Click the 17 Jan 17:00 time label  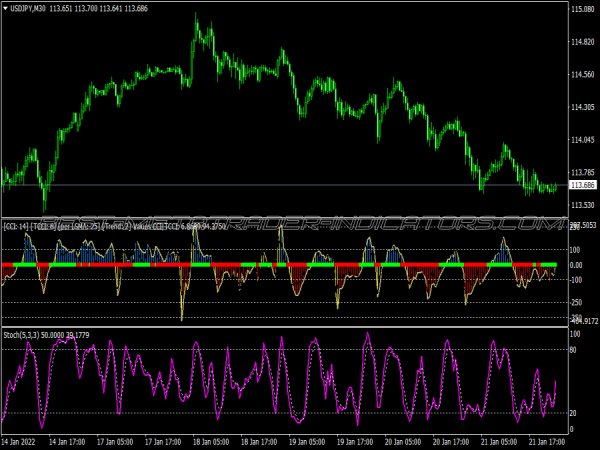click(x=163, y=442)
